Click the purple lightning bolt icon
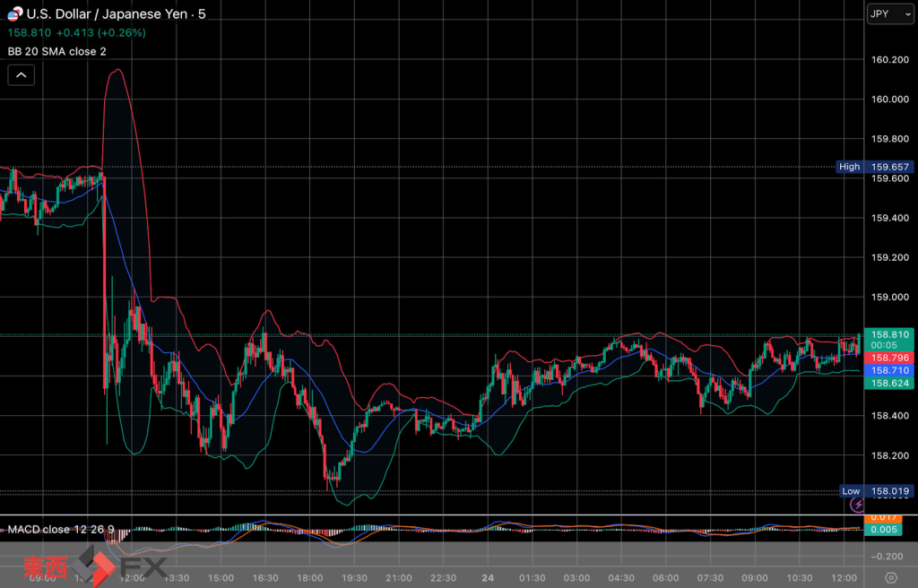Image resolution: width=918 pixels, height=588 pixels. coord(856,505)
